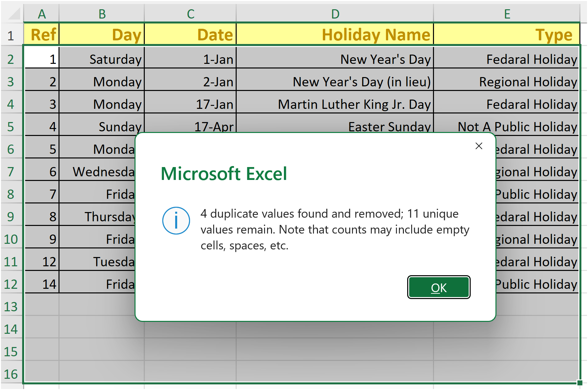
Task: Close the duplicate values dialog
Action: (x=479, y=146)
